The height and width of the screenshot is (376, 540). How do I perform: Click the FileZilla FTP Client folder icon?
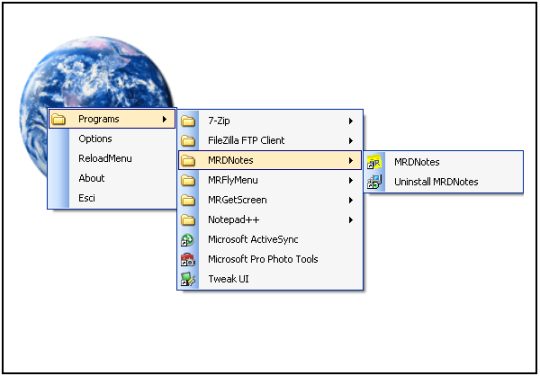click(x=188, y=140)
